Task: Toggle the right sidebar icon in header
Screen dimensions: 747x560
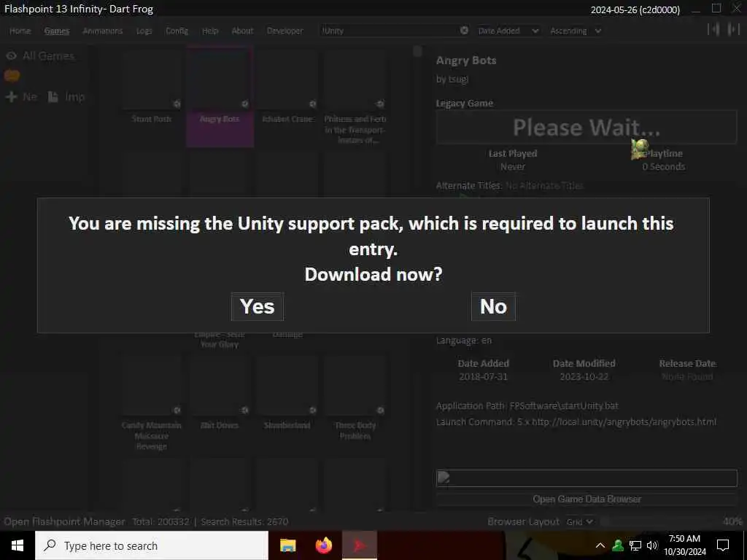Action: 733,29
